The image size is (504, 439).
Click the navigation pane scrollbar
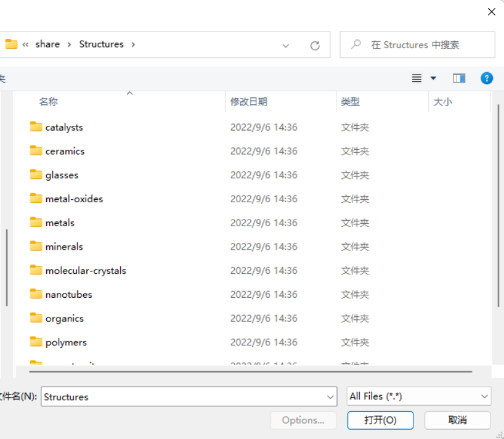point(7,267)
